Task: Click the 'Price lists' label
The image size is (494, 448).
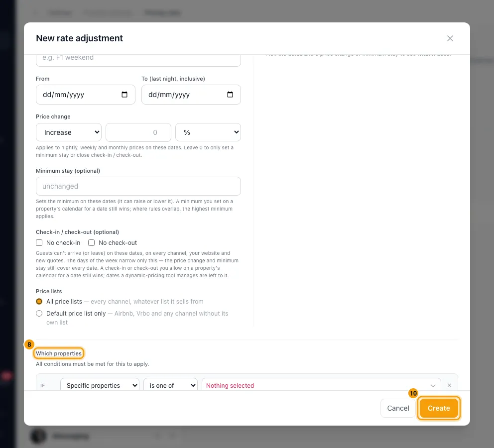Action: click(x=49, y=291)
